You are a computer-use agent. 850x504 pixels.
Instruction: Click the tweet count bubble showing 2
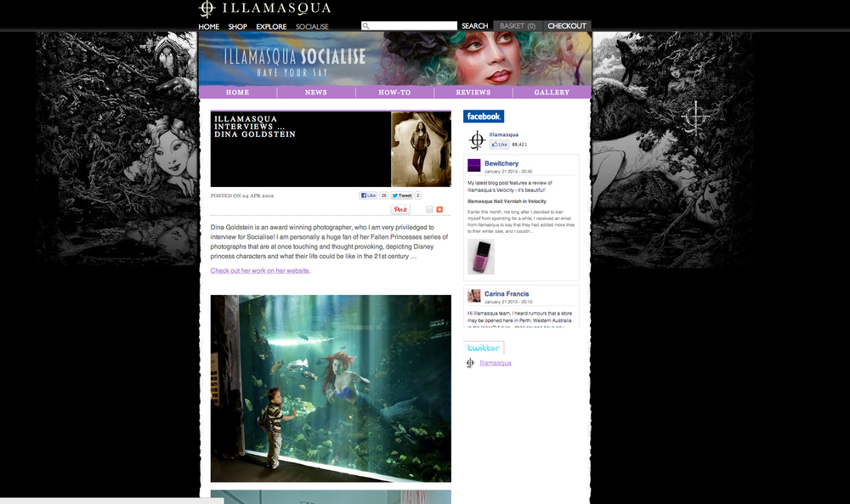[x=418, y=195]
